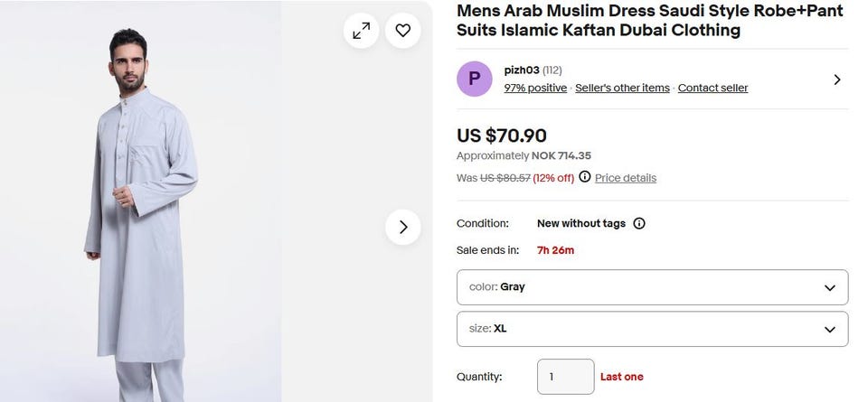868x402 pixels.
Task: Click the 12% off discount text
Action: pyautogui.click(x=553, y=178)
